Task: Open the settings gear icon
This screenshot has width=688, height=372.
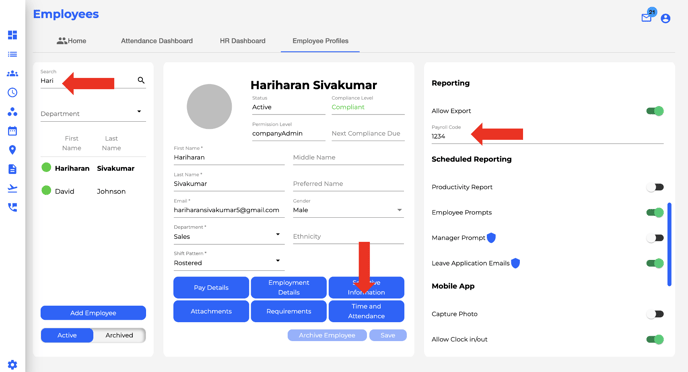Action: [x=12, y=365]
